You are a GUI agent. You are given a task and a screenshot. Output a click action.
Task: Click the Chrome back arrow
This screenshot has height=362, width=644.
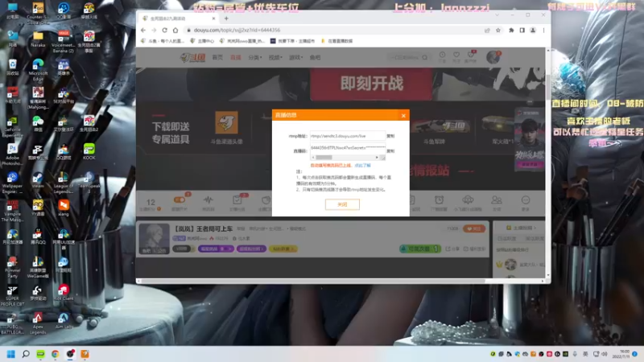(143, 30)
